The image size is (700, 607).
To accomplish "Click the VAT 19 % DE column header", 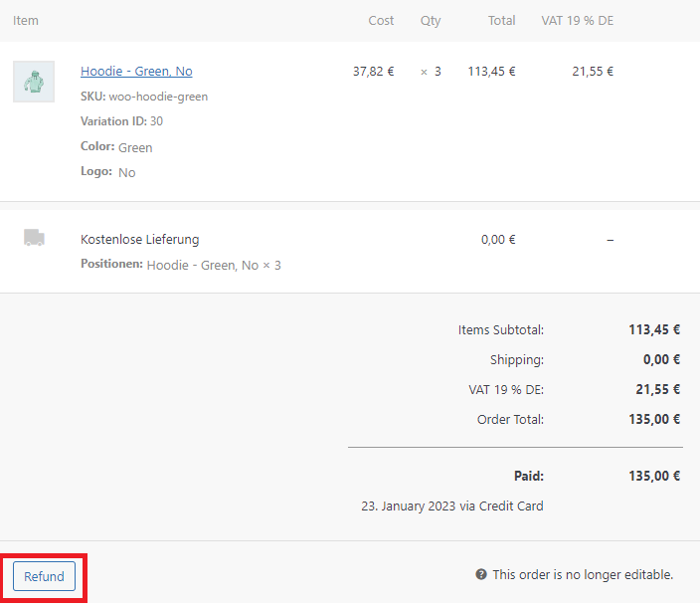I will click(578, 21).
